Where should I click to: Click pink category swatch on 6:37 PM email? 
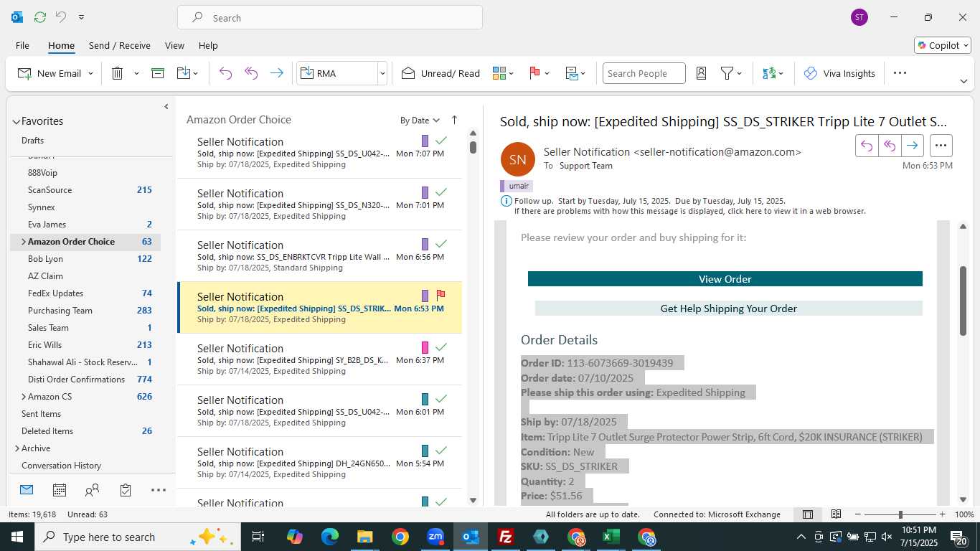pyautogui.click(x=425, y=347)
